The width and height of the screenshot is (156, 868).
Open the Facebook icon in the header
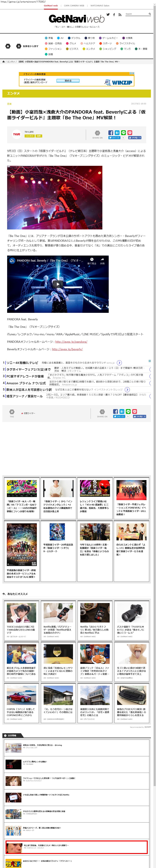tap(114, 14)
